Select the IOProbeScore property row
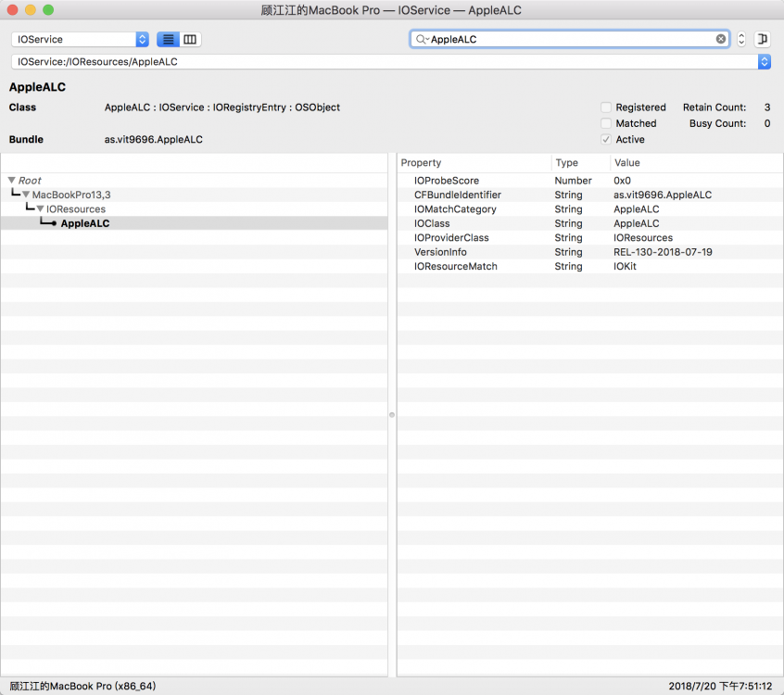Screen dimensions: 784x695 590,181
